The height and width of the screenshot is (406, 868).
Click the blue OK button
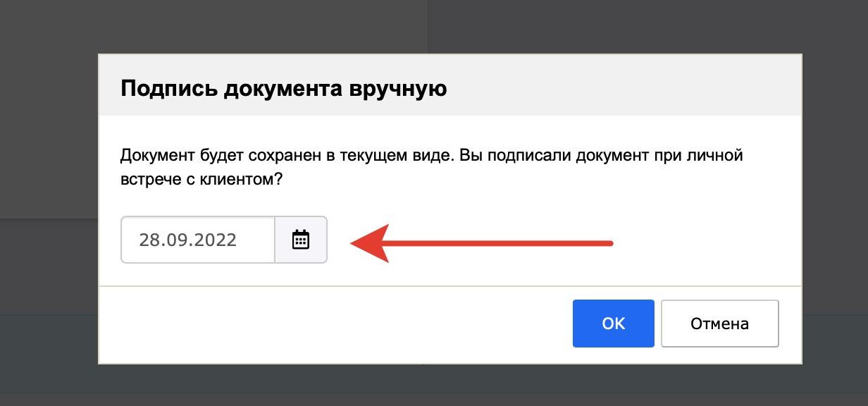pyautogui.click(x=613, y=324)
